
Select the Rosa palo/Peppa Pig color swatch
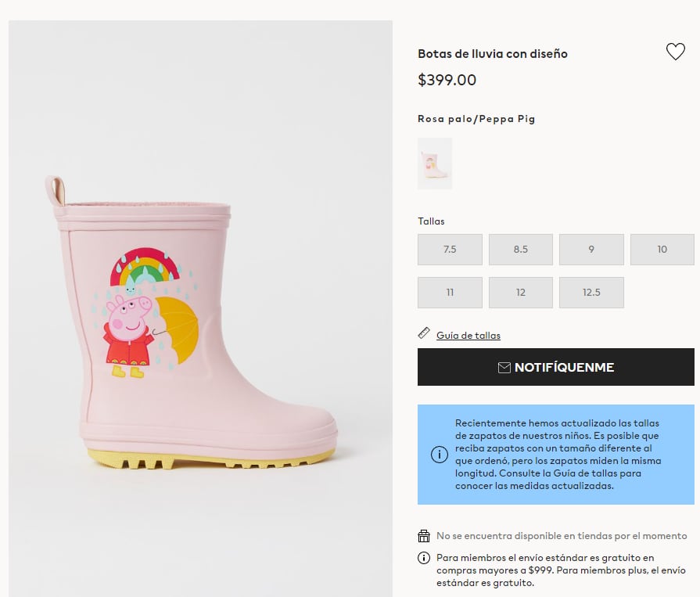pyautogui.click(x=434, y=164)
